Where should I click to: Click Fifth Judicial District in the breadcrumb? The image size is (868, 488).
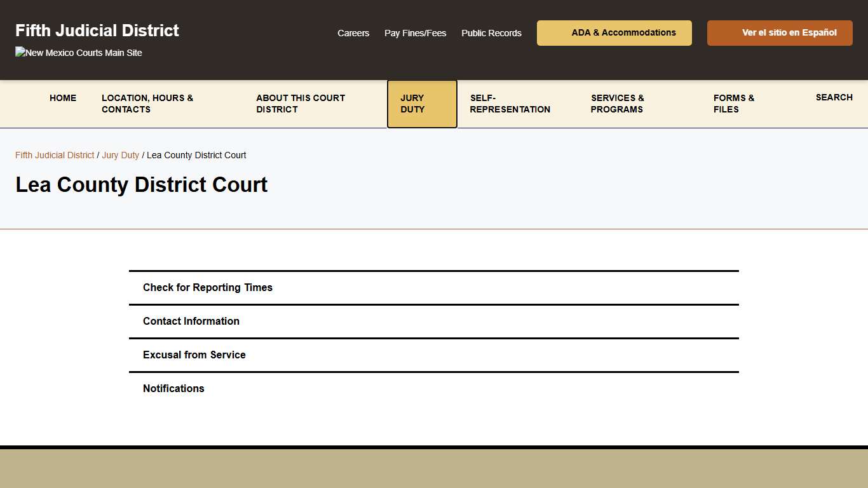(x=54, y=155)
